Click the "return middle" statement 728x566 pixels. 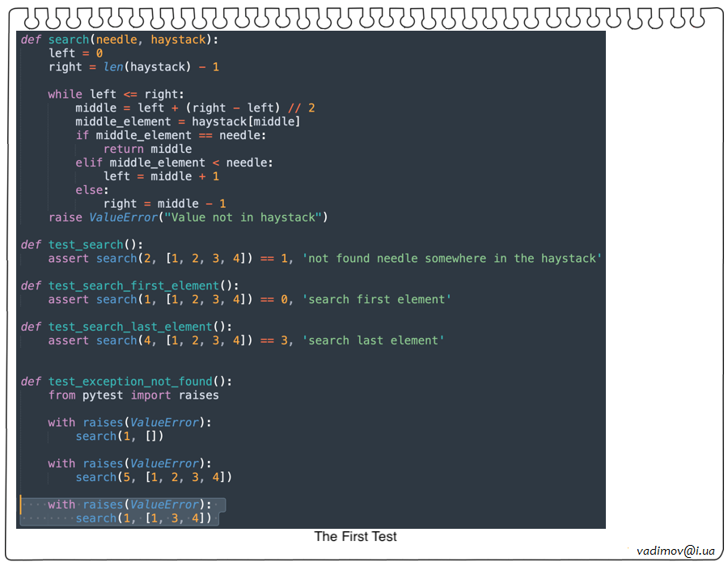point(147,150)
